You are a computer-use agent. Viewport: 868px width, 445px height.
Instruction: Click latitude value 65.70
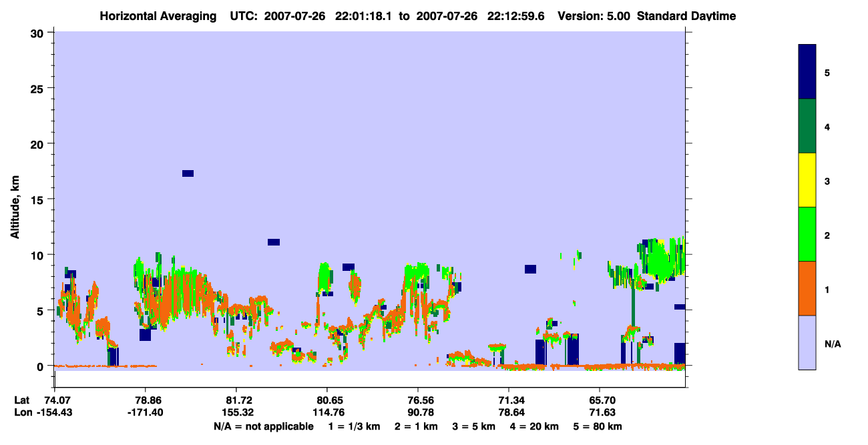pos(599,400)
